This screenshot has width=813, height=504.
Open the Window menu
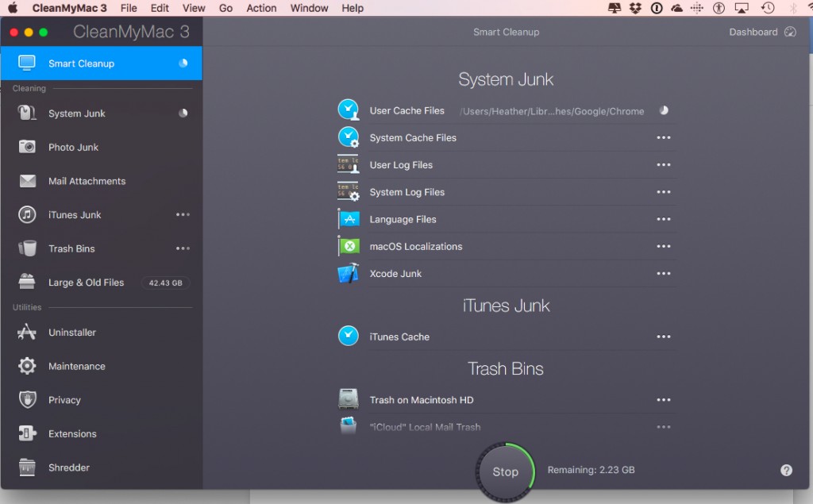309,8
